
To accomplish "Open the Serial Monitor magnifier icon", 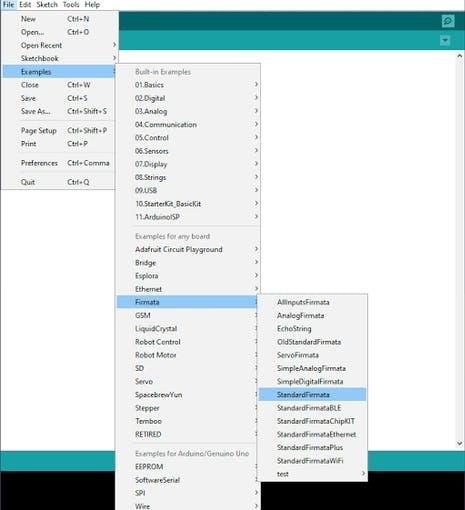I will 448,21.
